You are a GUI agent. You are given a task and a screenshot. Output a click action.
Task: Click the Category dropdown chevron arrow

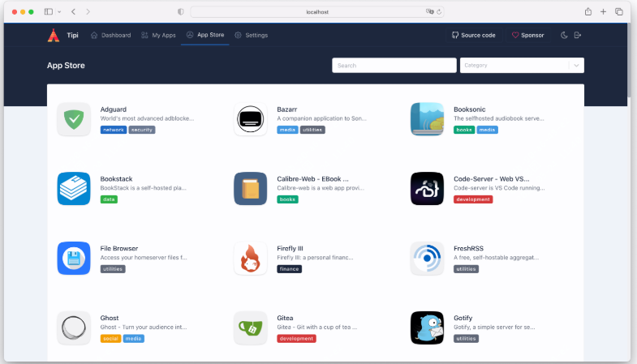tap(575, 66)
